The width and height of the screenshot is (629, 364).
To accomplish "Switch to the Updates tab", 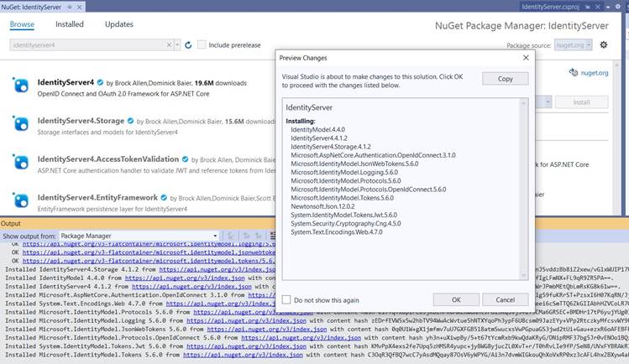I will (x=119, y=24).
